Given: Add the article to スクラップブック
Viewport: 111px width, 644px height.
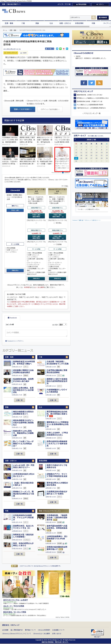Looking at the screenshot, I should click(11, 53).
